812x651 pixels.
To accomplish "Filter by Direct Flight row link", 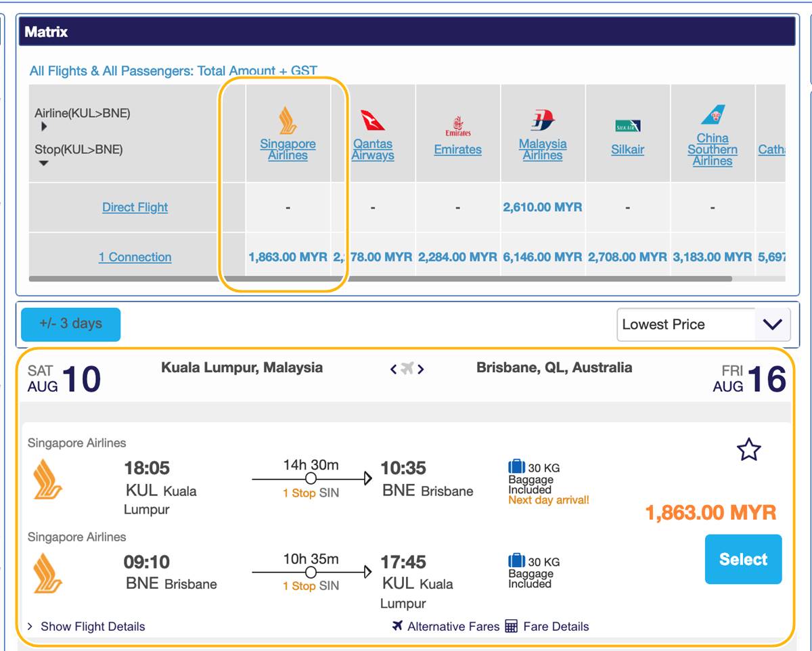I will coord(135,207).
